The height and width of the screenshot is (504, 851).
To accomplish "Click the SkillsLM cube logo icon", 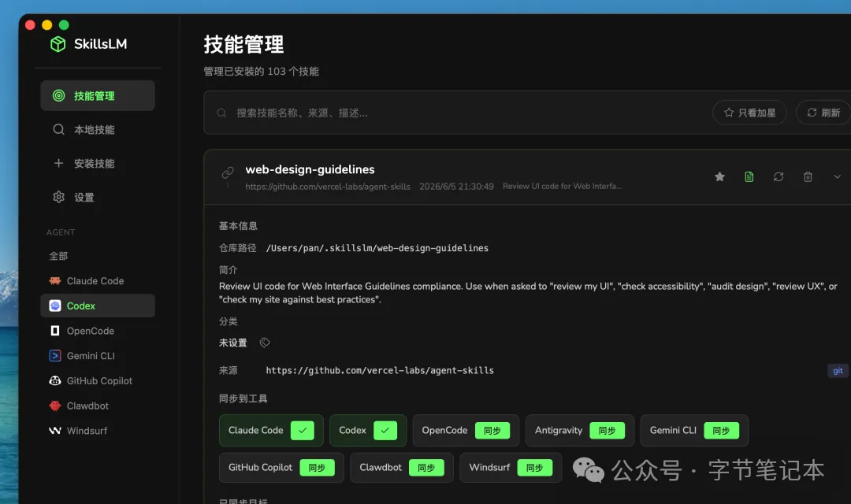I will (58, 44).
